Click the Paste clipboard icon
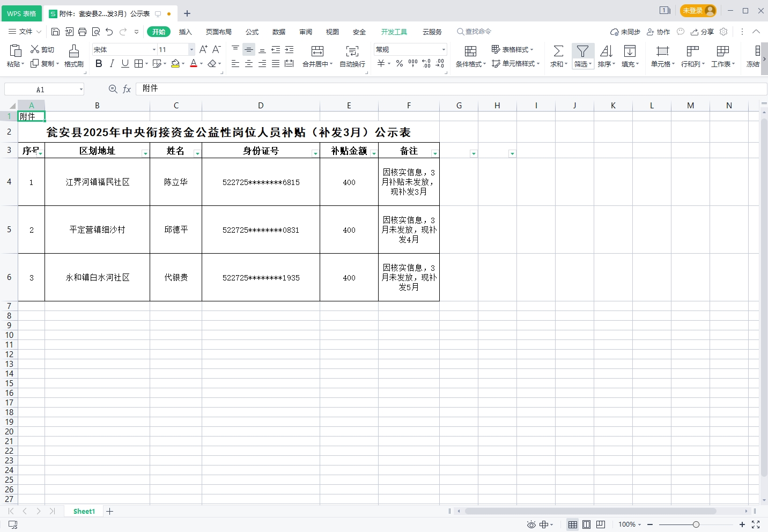The width and height of the screenshot is (768, 532). tap(16, 51)
